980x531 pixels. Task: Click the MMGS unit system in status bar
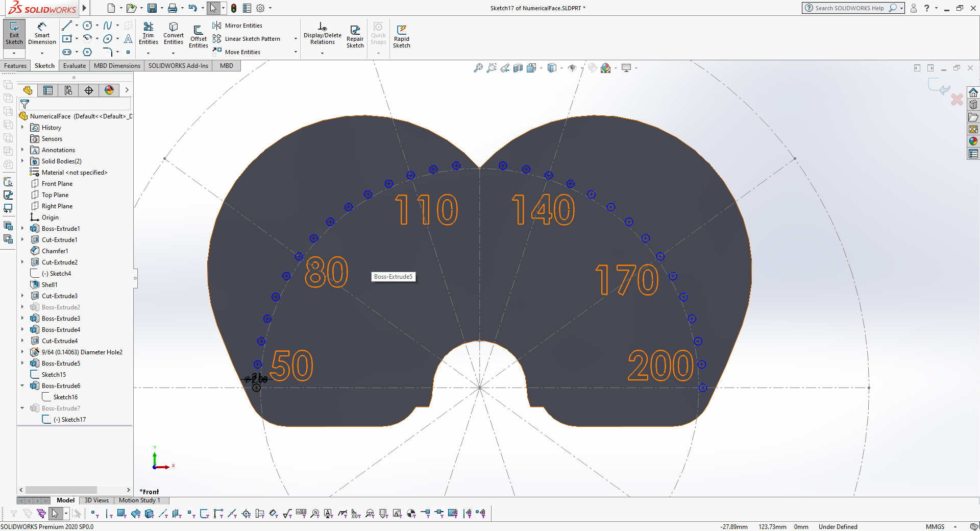(935, 527)
